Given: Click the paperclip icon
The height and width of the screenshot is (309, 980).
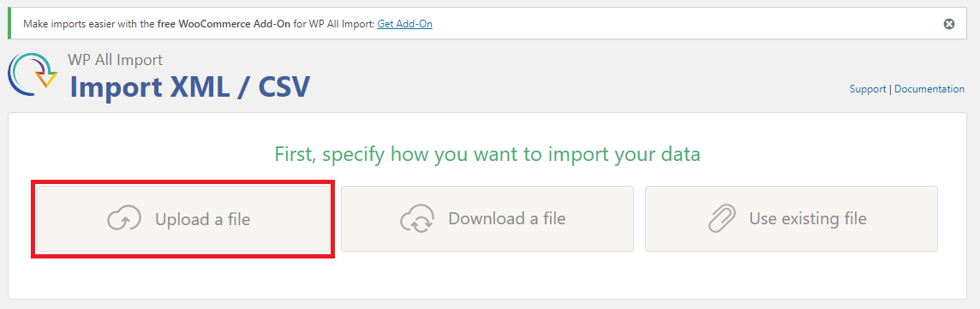Looking at the screenshot, I should [x=722, y=219].
